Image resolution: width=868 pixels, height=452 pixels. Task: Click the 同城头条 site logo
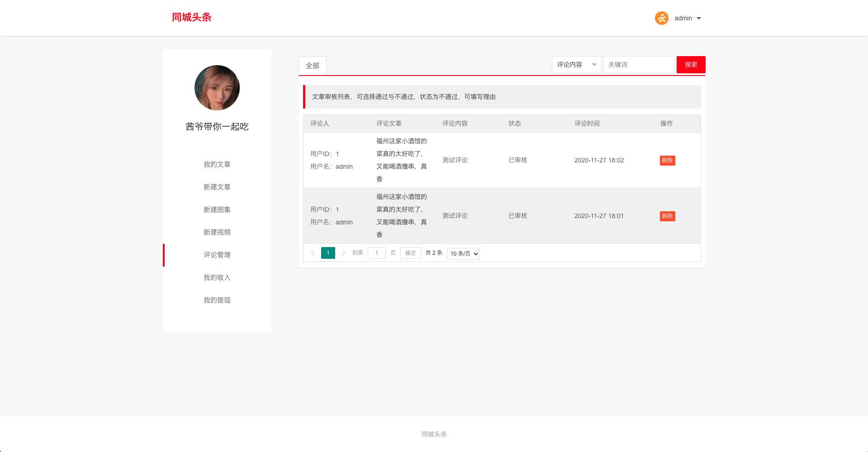pos(191,17)
